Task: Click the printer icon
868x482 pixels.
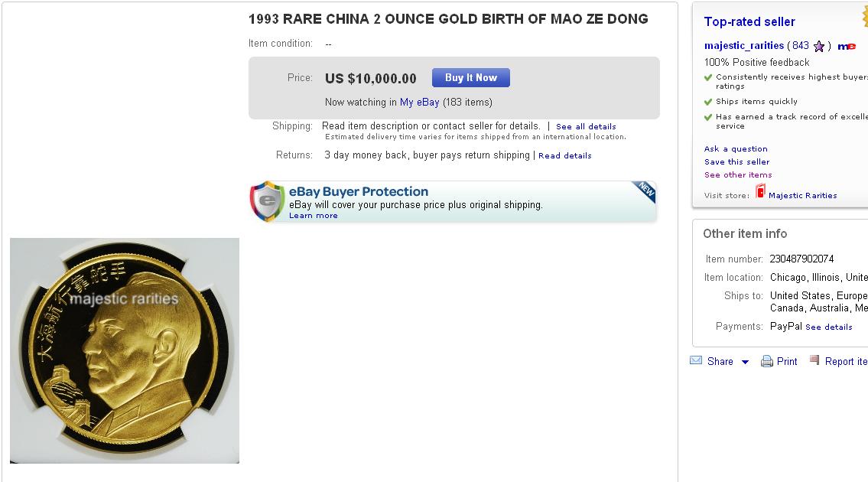Action: 766,362
